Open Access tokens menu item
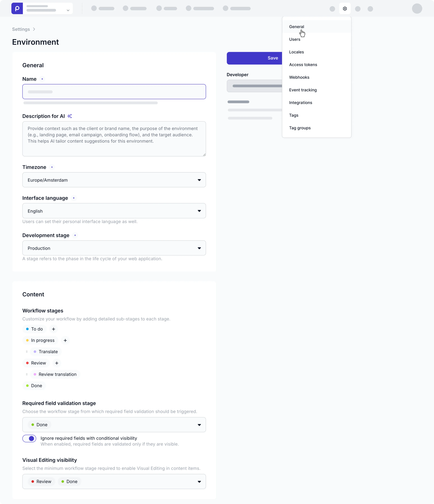Image resolution: width=434 pixels, height=504 pixels. [x=303, y=65]
